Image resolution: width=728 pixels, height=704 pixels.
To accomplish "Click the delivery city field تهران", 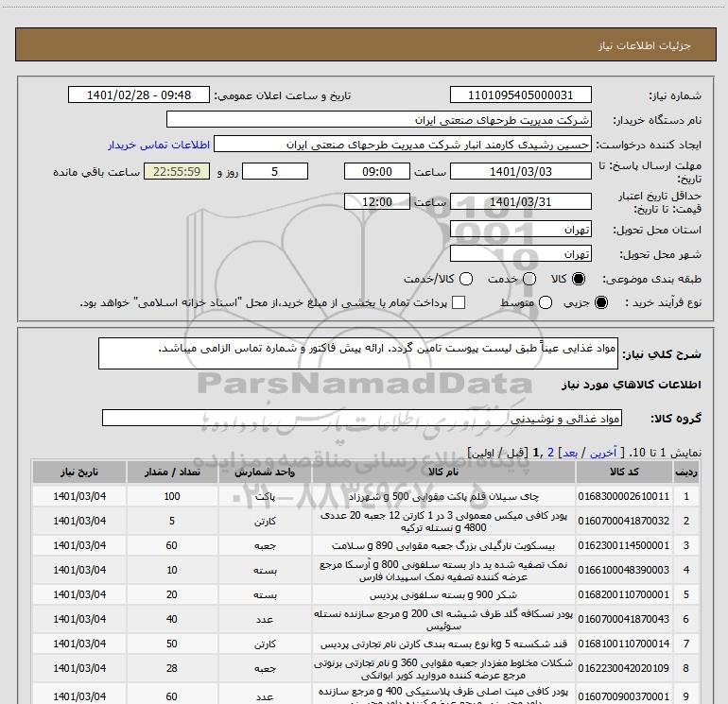I will pyautogui.click(x=520, y=253).
